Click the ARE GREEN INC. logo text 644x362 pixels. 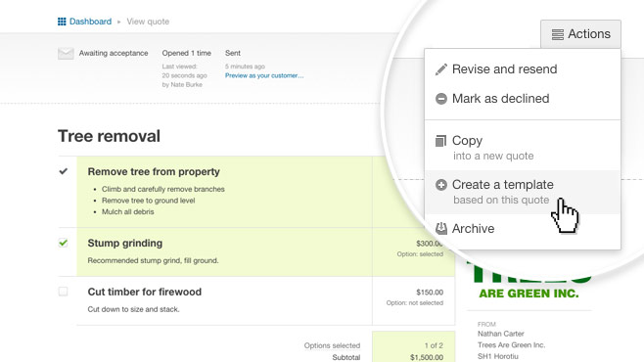point(529,294)
